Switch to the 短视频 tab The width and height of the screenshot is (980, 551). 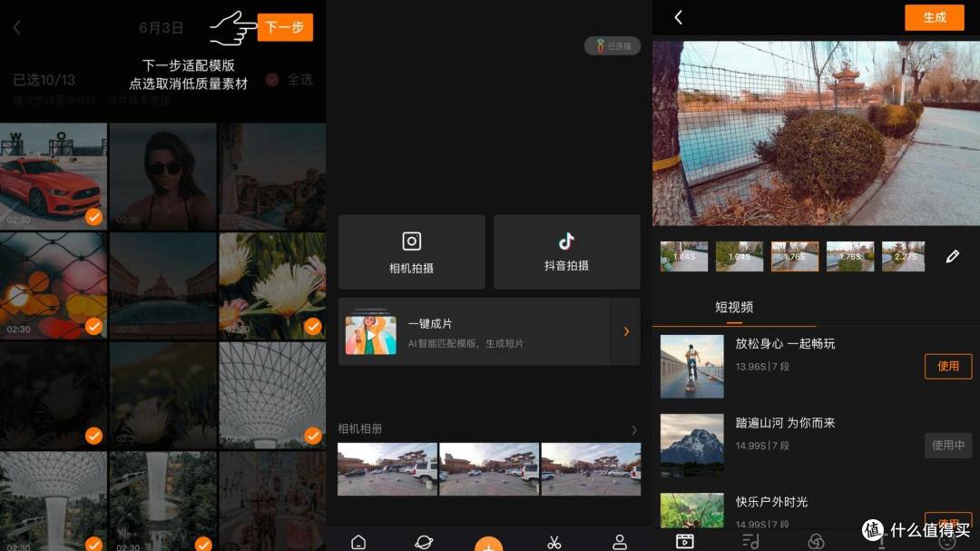[x=734, y=307]
